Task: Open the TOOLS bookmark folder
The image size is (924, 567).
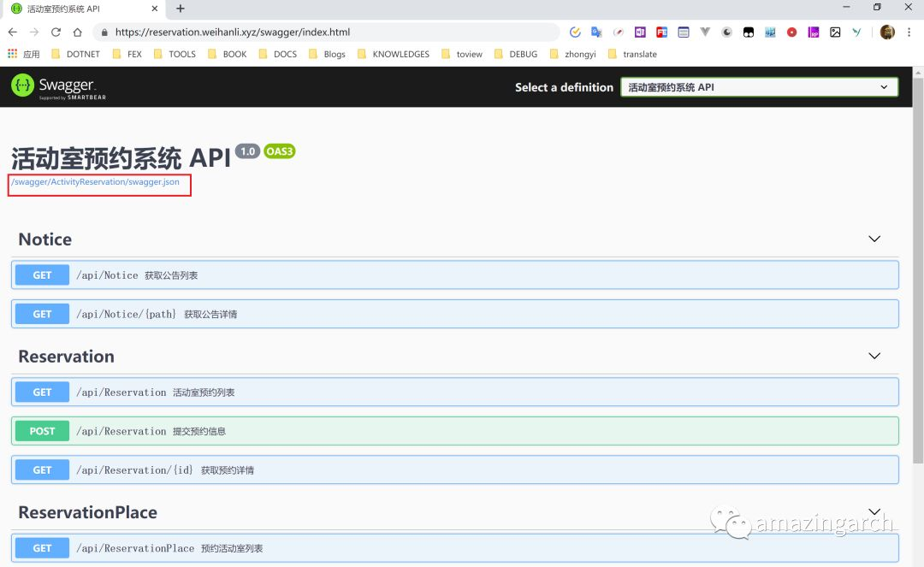Action: point(175,54)
